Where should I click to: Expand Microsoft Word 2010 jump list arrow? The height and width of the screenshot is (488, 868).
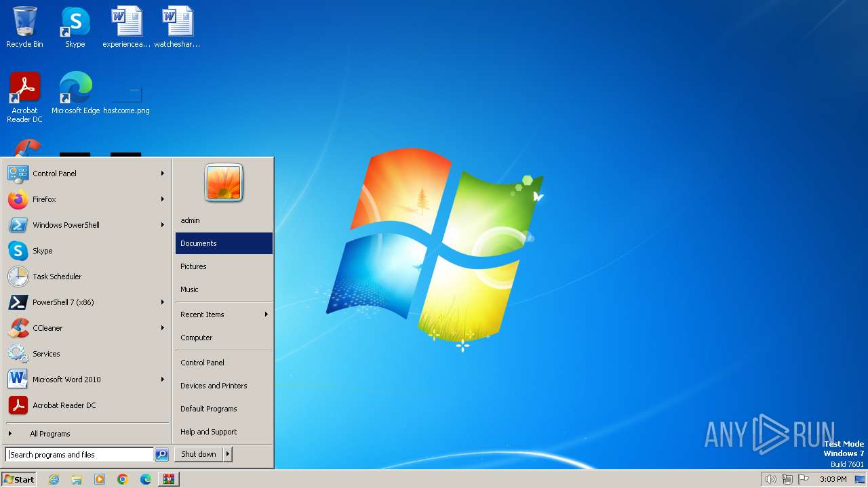163,380
